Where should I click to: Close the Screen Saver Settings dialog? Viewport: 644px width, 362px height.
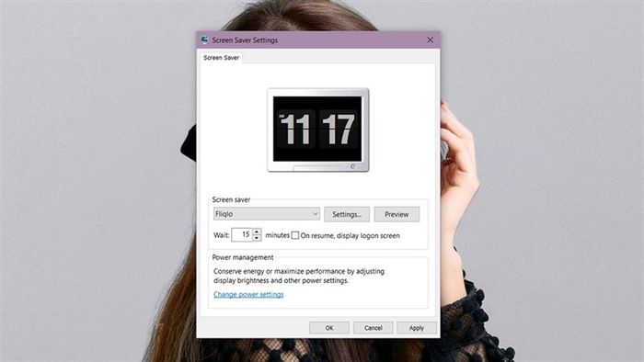[x=430, y=40]
